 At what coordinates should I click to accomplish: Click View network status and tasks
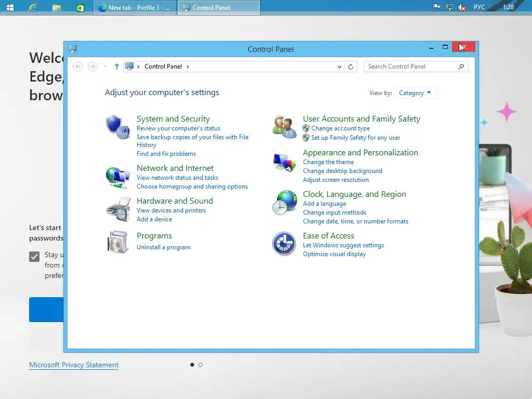178,178
